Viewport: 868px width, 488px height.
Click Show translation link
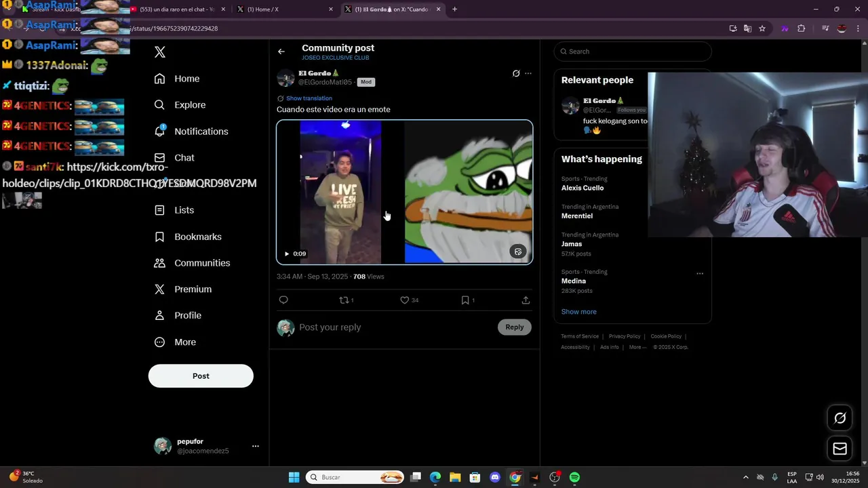tap(309, 98)
